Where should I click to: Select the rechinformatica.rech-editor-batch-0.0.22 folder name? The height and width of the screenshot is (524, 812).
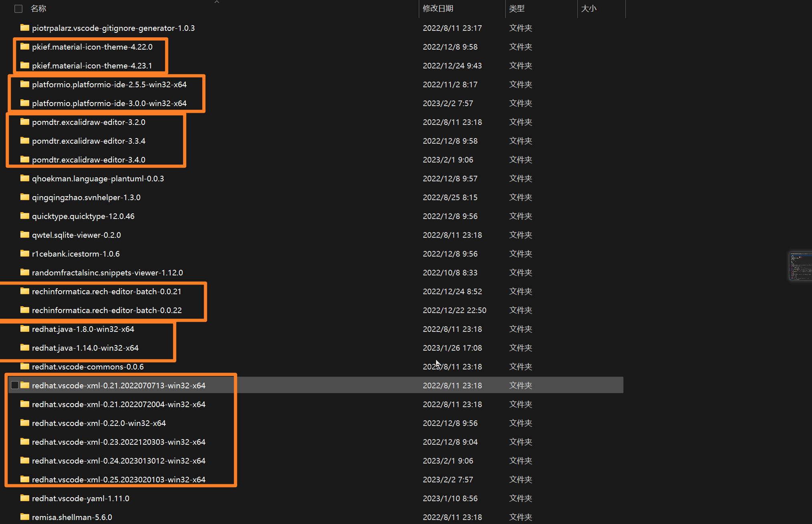tap(107, 310)
